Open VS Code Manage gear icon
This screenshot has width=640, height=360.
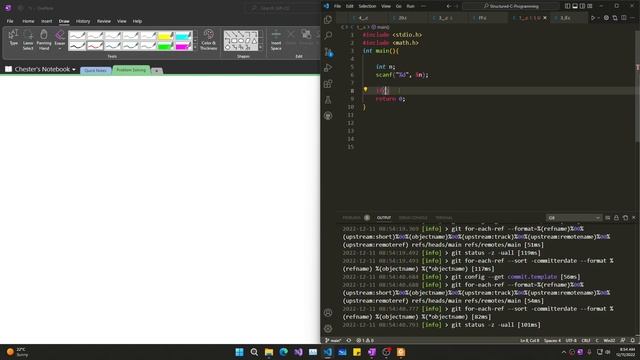click(328, 329)
